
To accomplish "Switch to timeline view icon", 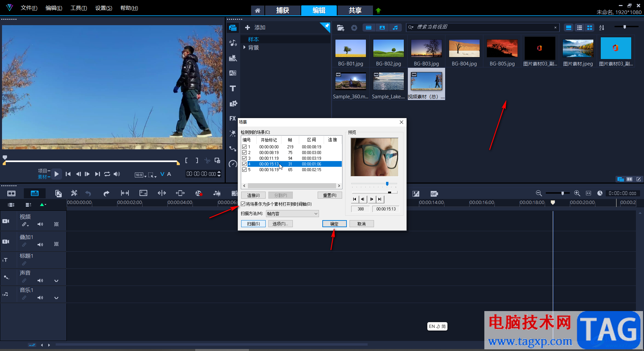I will pos(35,193).
